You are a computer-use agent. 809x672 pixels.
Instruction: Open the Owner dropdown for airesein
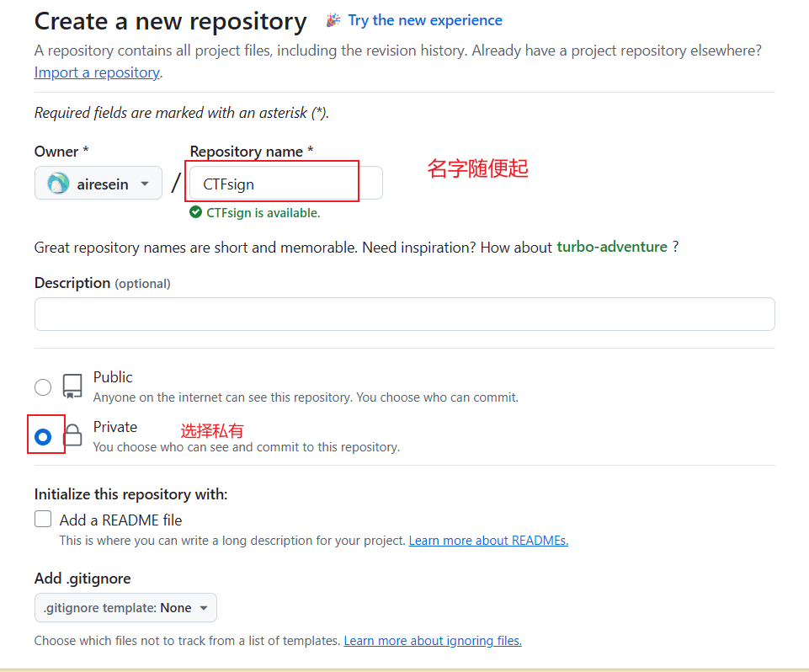click(x=98, y=184)
